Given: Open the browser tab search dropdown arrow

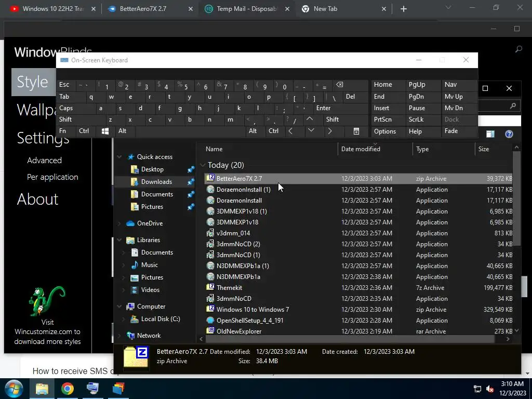Looking at the screenshot, I should point(448,7).
